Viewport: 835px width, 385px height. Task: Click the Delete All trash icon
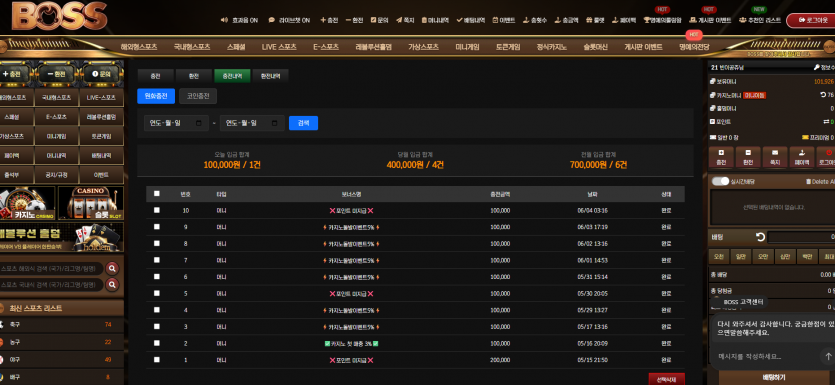808,182
